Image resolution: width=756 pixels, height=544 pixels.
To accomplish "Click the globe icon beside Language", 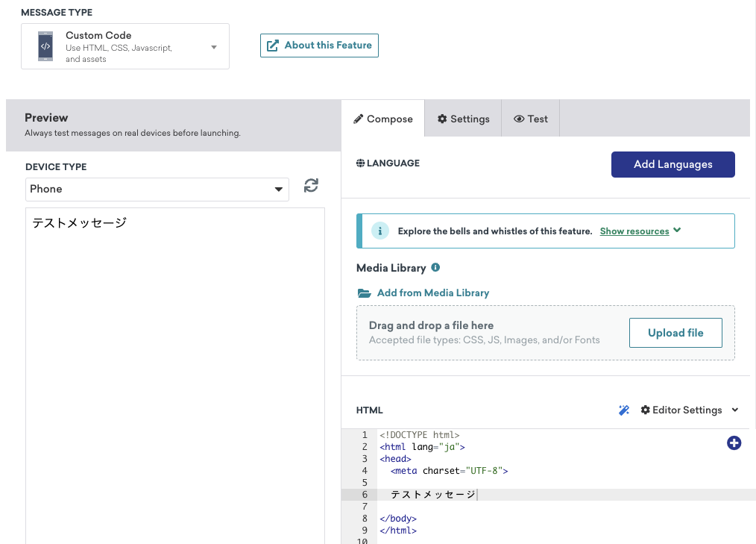I will click(360, 163).
